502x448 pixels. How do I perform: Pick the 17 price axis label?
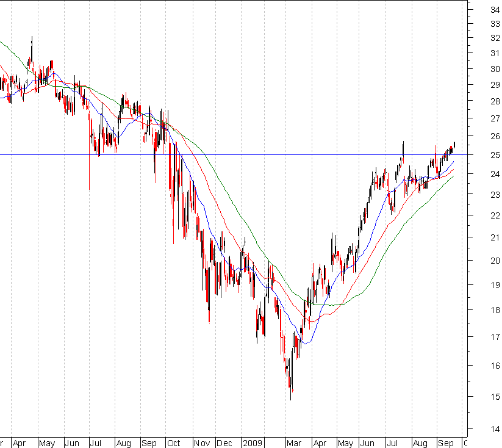point(495,337)
